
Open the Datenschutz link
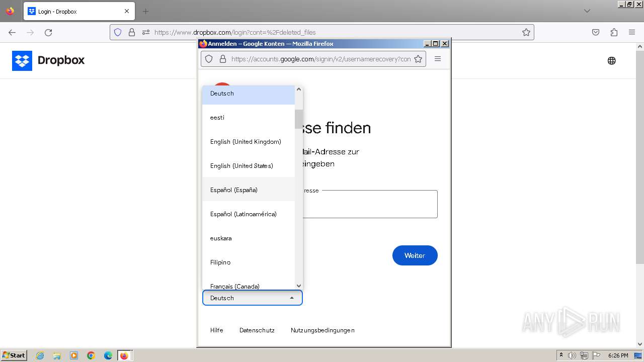257,330
